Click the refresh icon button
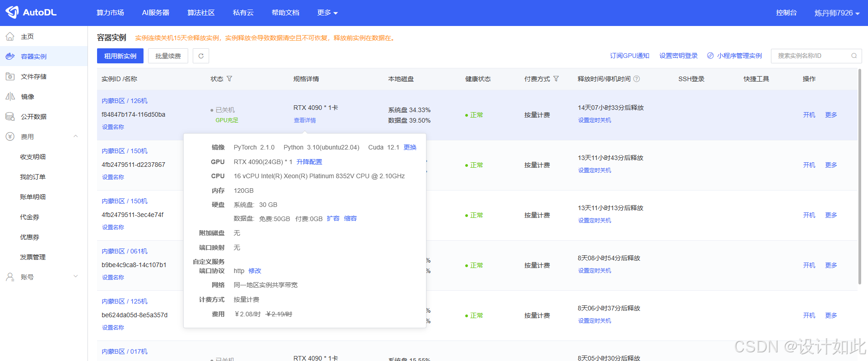Viewport: 868px width, 361px height. point(201,56)
